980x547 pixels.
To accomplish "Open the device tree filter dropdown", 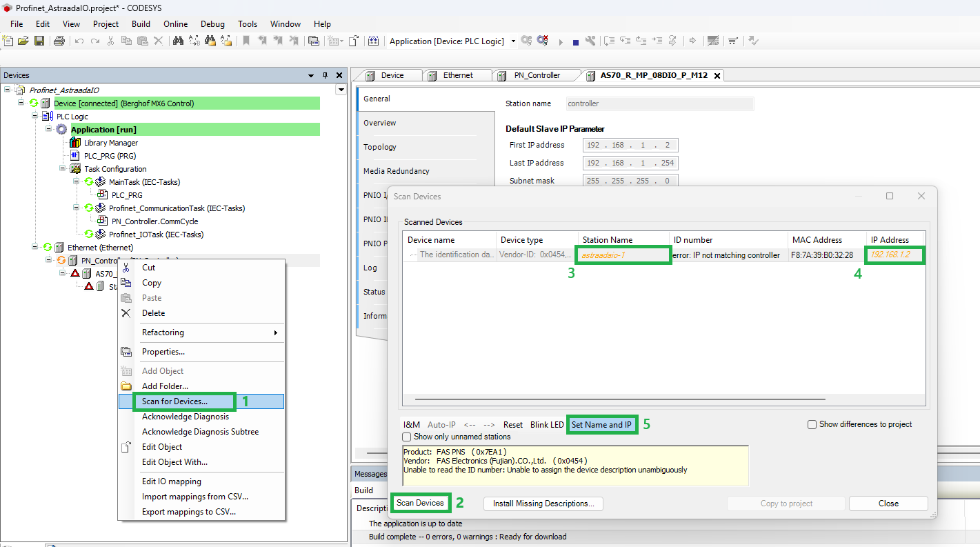I will [341, 90].
